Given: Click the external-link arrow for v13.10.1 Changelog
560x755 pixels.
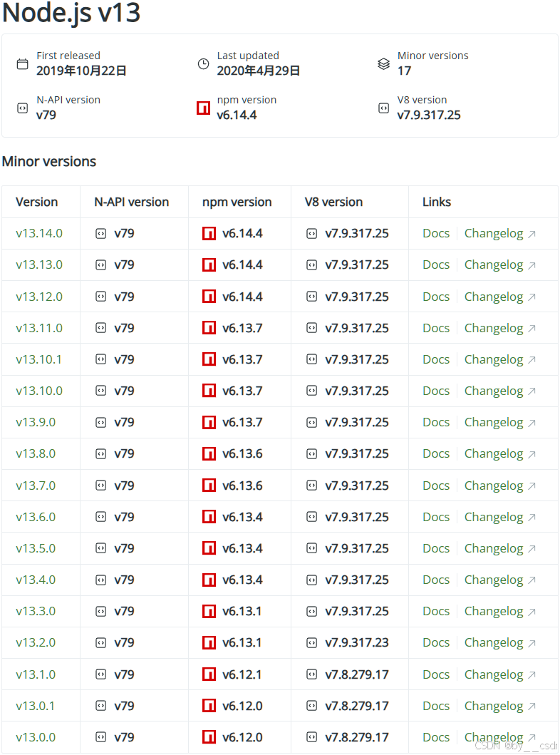Looking at the screenshot, I should point(532,360).
